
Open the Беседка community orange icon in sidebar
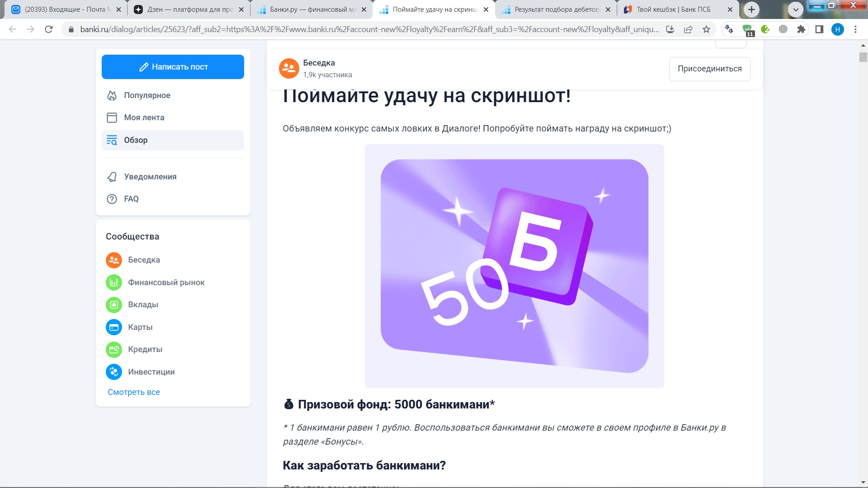[x=114, y=260]
